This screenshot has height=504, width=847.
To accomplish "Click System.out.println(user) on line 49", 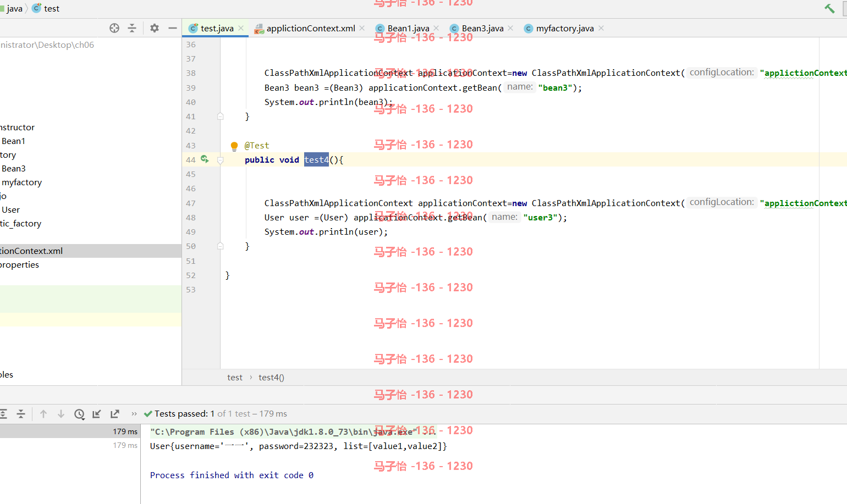I will [x=326, y=232].
